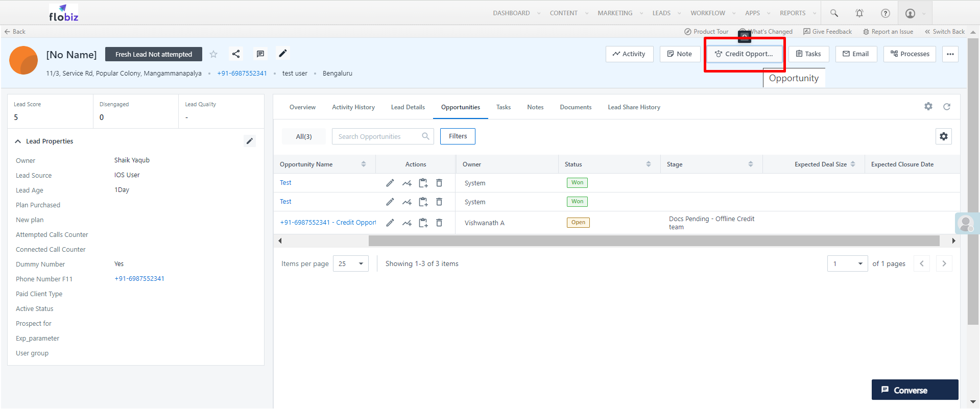Sort by Stage column
Viewport: 980px width, 409px height.
click(751, 164)
